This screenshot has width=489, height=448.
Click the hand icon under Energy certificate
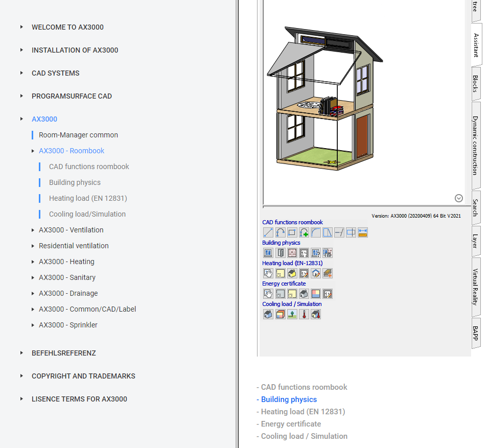tap(268, 294)
